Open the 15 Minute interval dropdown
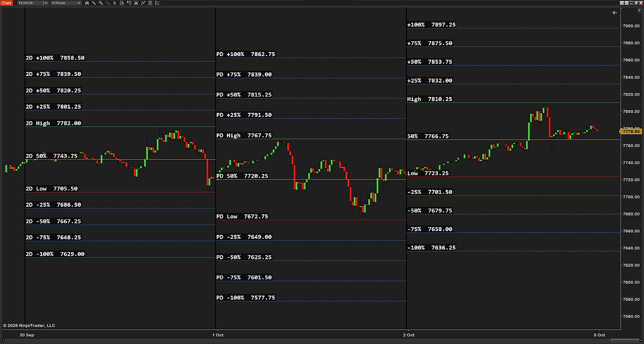644x344 pixels. click(65, 3)
